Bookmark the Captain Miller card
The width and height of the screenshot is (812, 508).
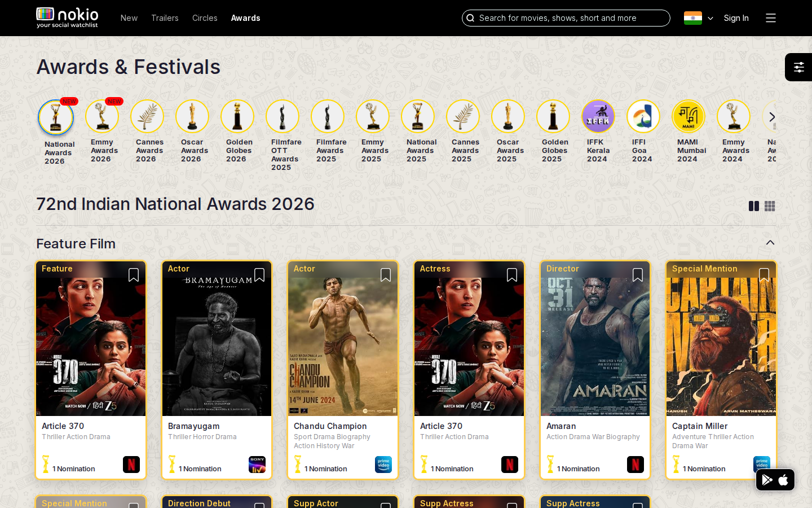coord(764,275)
